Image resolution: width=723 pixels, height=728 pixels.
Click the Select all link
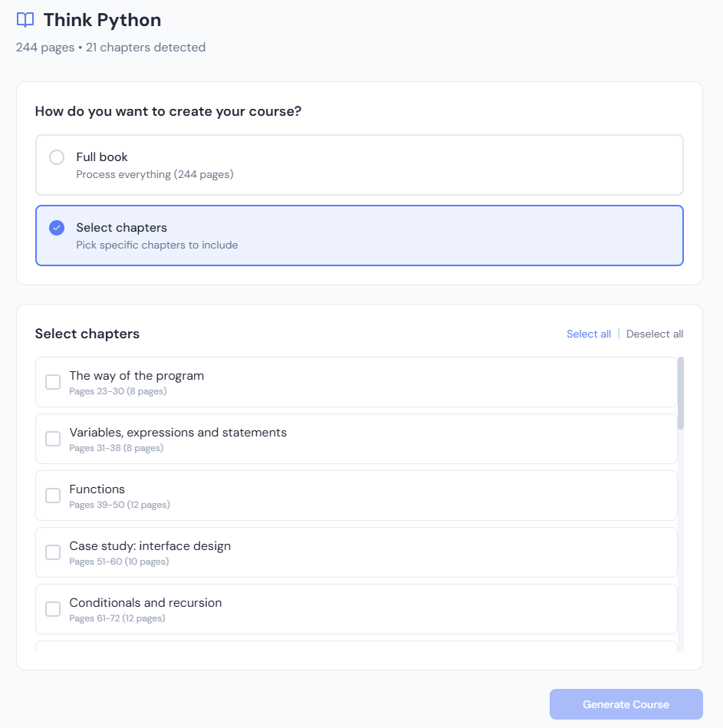coord(588,334)
